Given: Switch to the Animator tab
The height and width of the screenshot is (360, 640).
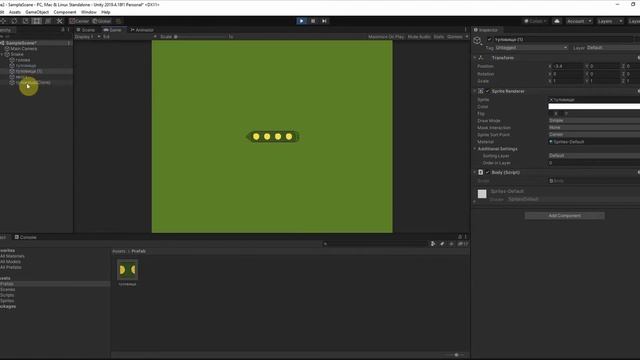Looking at the screenshot, I should (x=142, y=30).
